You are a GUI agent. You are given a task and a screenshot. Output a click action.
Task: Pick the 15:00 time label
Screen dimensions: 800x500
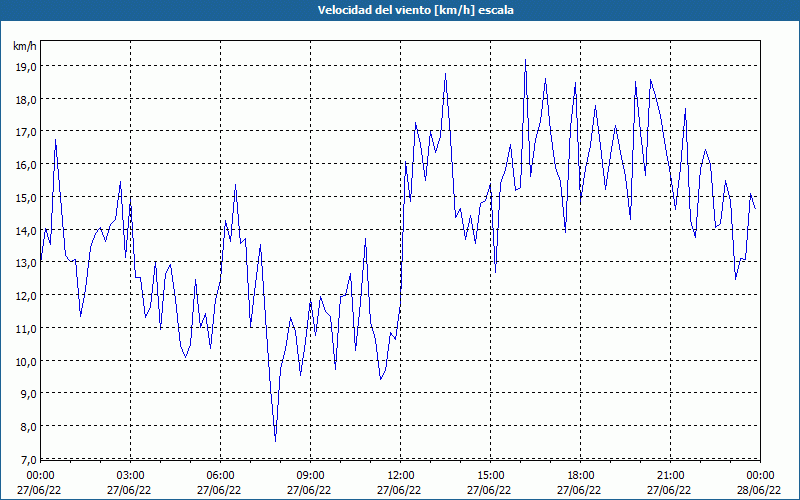(490, 476)
